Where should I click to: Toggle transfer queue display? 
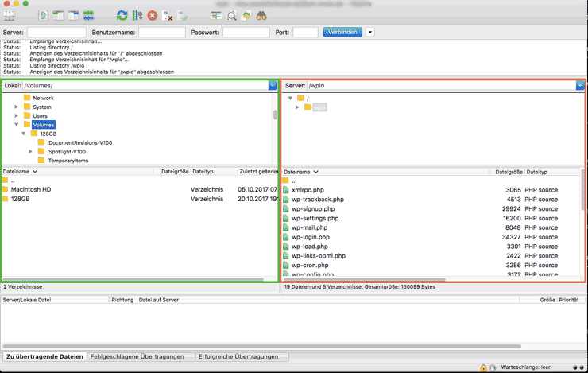click(x=87, y=15)
